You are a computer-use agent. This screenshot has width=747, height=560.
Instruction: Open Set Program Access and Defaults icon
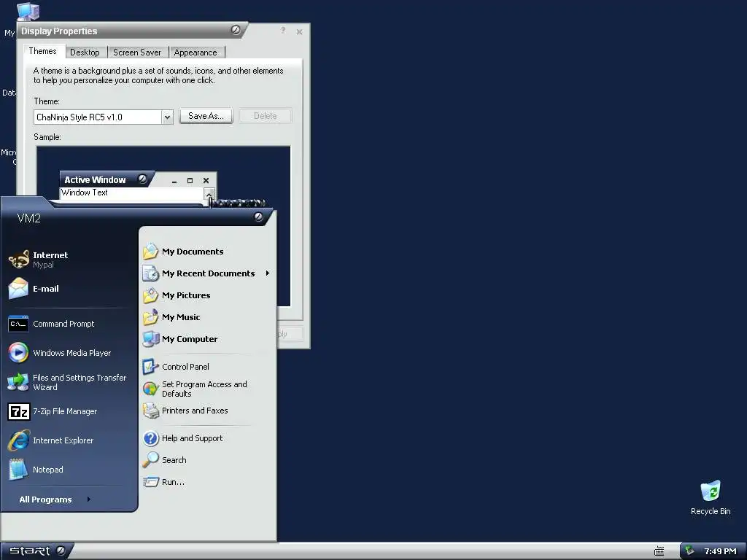pyautogui.click(x=151, y=389)
